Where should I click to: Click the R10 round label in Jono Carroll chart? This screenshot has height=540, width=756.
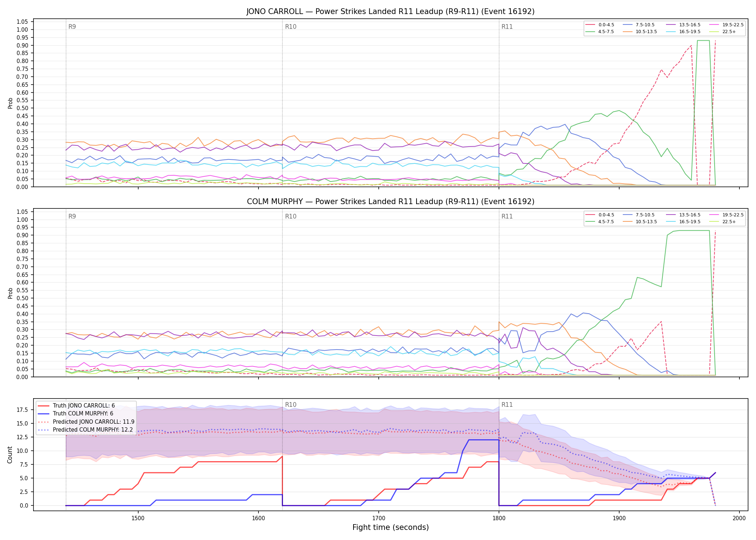tap(291, 27)
